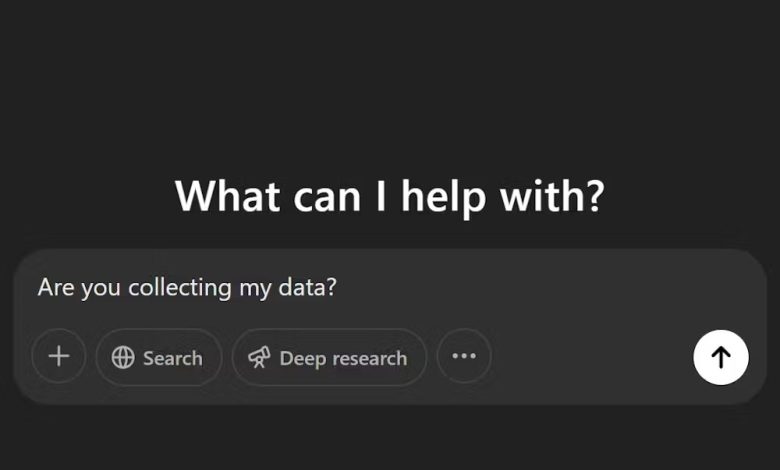The width and height of the screenshot is (780, 470).
Task: Click the 'What can I help with?' heading
Action: point(390,196)
